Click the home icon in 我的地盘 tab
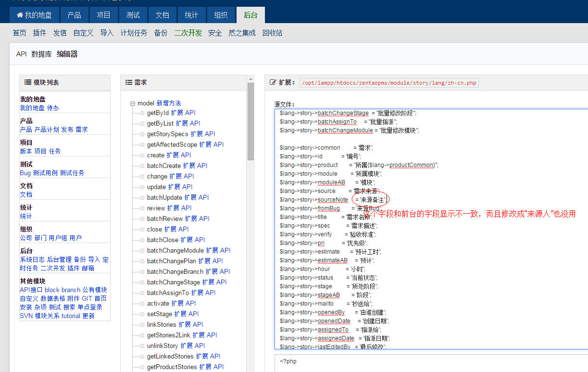588x372 pixels. click(20, 15)
